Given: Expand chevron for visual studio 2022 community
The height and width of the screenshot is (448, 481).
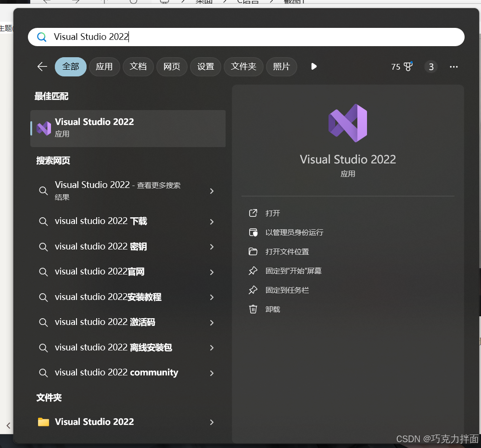Looking at the screenshot, I should coord(212,373).
